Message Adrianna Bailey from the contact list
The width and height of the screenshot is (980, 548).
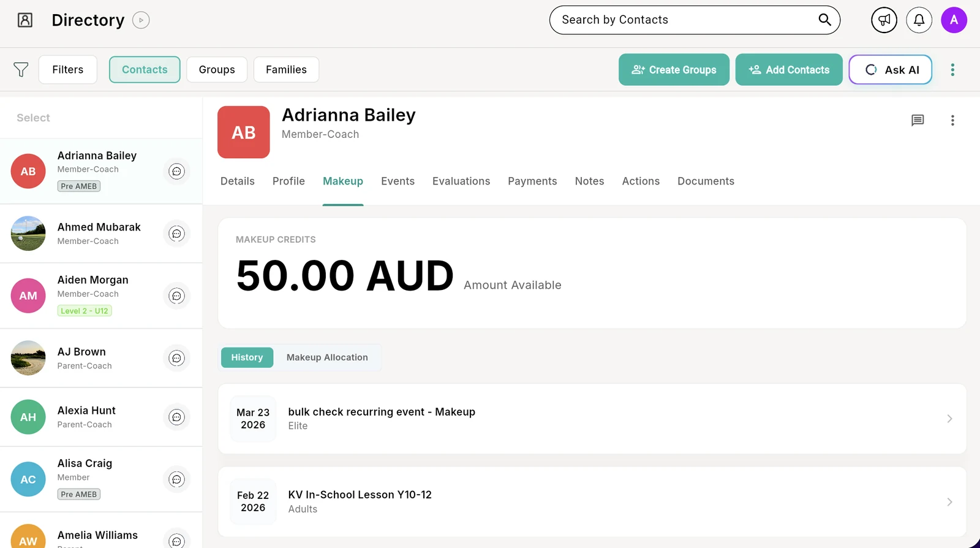click(x=176, y=172)
